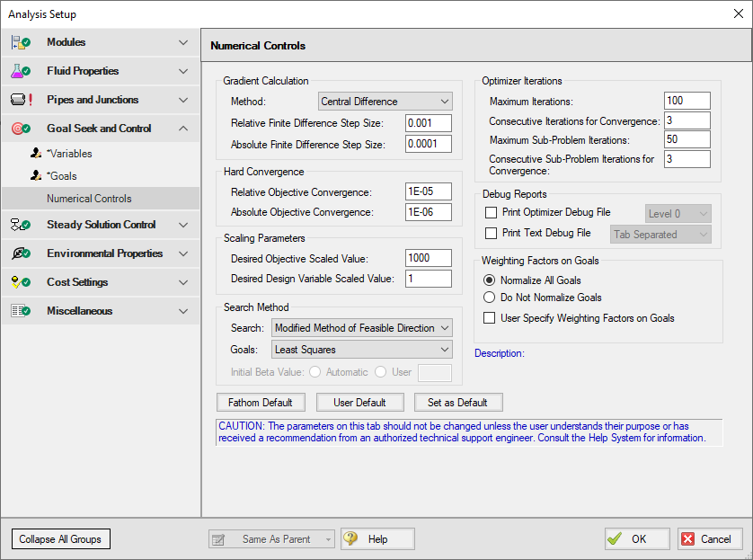
Task: Click the Fathom Default button
Action: (x=261, y=402)
